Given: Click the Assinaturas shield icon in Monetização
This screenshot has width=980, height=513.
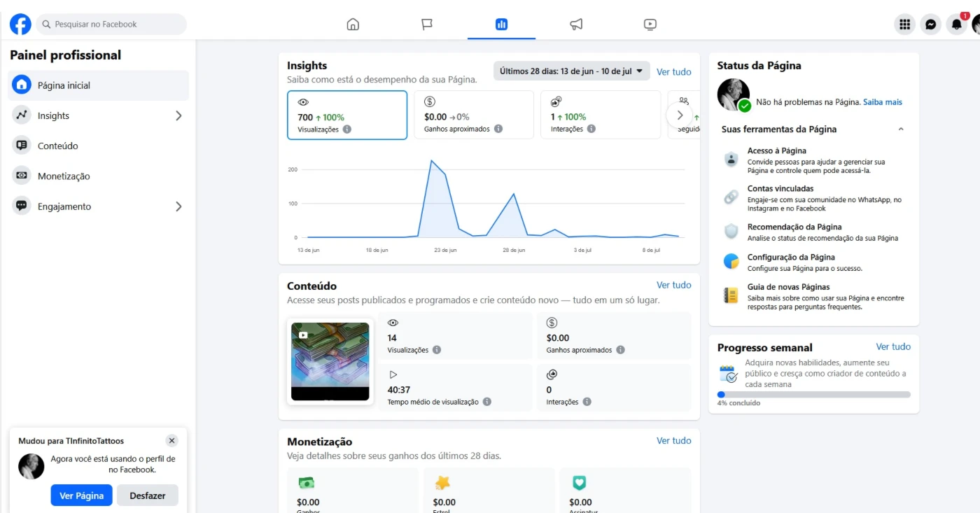Looking at the screenshot, I should pyautogui.click(x=579, y=483).
